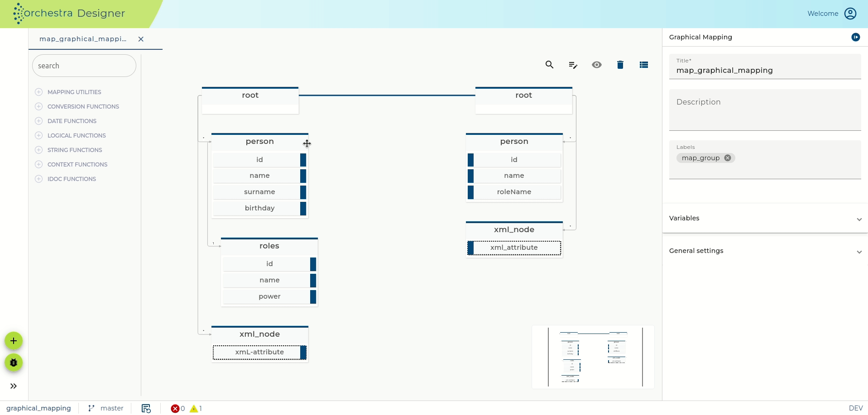Expand IDOC FUNCTIONS category
868x415 pixels.
pos(39,179)
